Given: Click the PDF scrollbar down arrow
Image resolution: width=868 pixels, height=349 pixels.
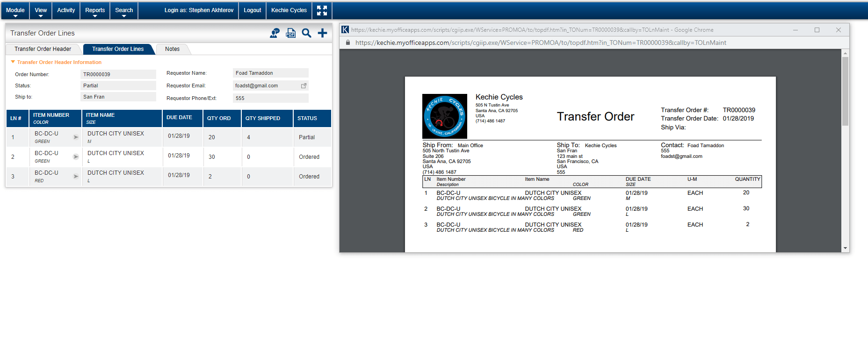Looking at the screenshot, I should tap(845, 248).
